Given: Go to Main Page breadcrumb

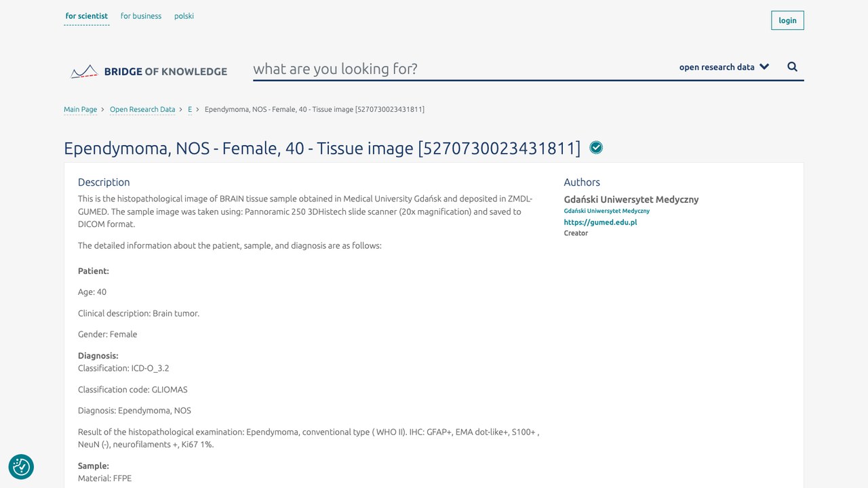Looking at the screenshot, I should coord(81,109).
